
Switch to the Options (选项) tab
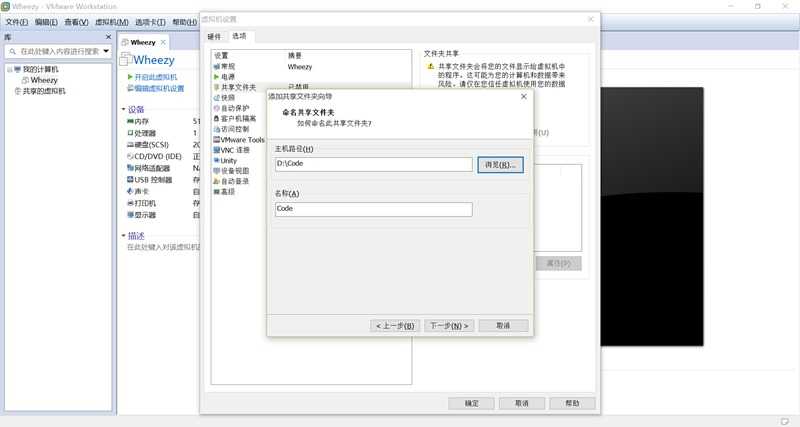[x=239, y=36]
